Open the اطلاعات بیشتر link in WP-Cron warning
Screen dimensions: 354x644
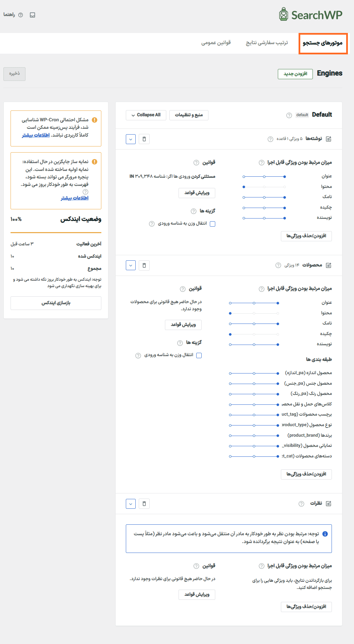coord(36,135)
